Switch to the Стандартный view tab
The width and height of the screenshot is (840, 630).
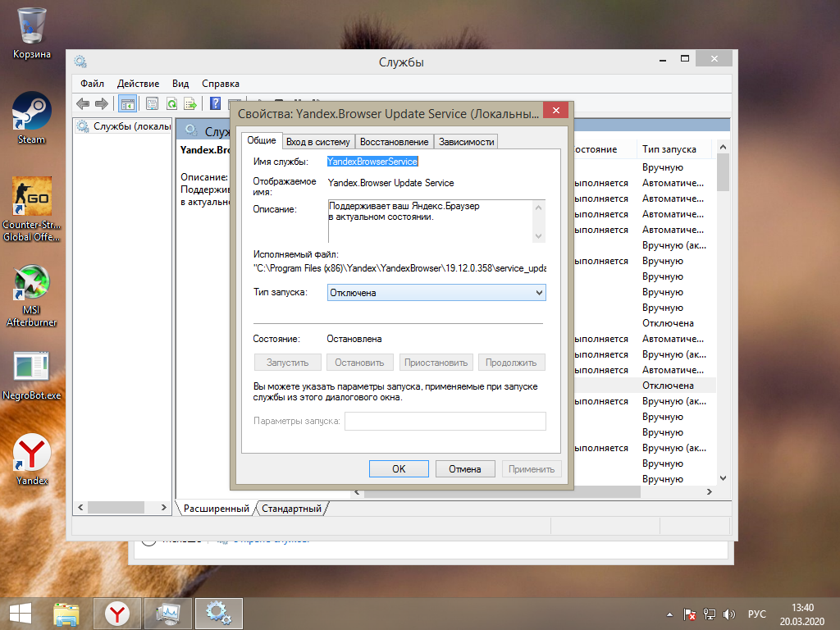pyautogui.click(x=291, y=509)
